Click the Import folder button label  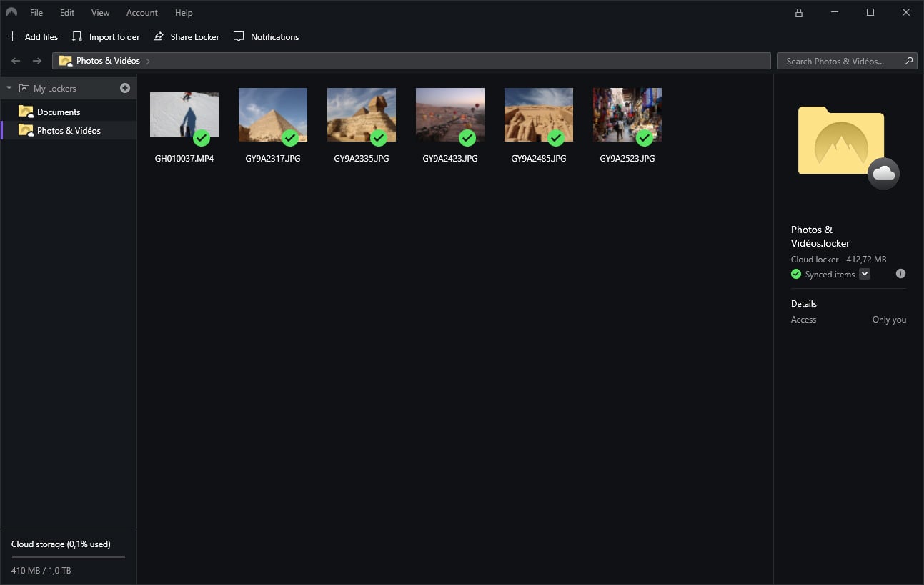[114, 37]
